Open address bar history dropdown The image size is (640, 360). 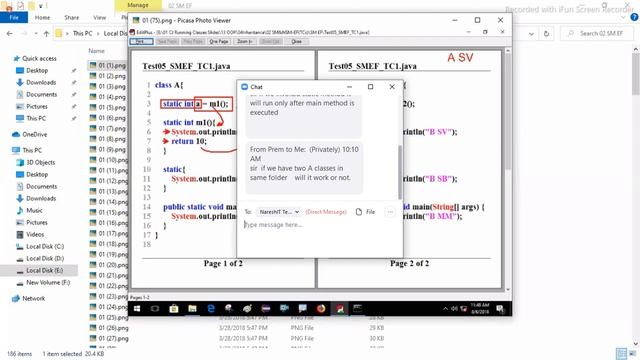click(x=531, y=34)
